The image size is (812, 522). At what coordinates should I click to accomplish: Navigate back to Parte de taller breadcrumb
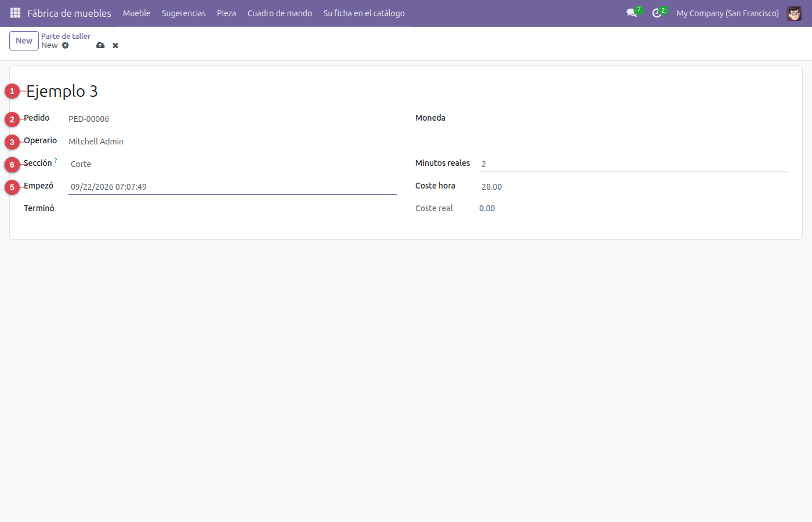pyautogui.click(x=66, y=36)
